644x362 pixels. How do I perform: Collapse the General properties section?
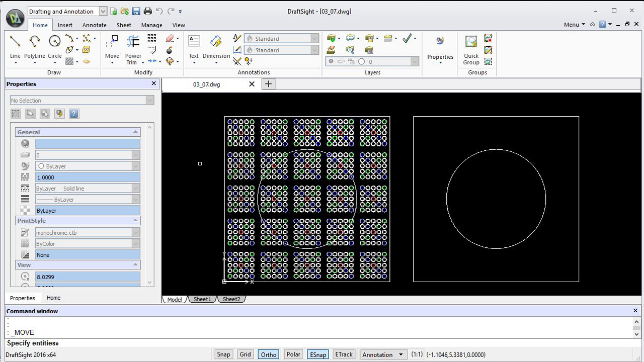pyautogui.click(x=135, y=132)
